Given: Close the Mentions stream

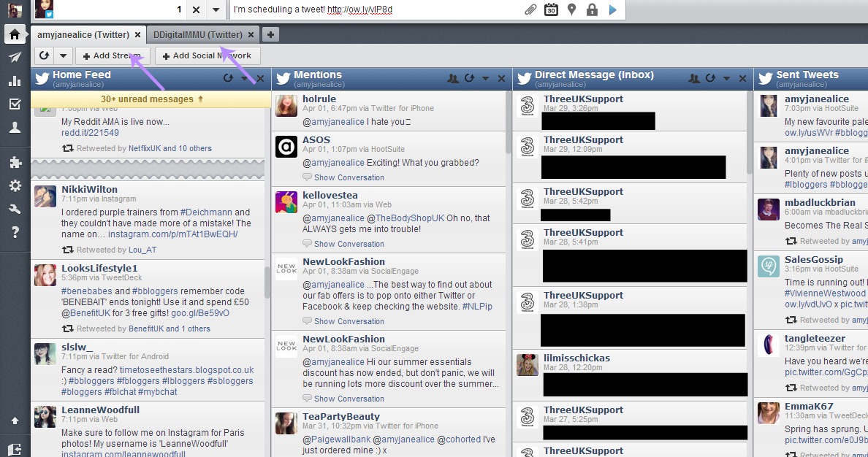Looking at the screenshot, I should click(x=501, y=79).
